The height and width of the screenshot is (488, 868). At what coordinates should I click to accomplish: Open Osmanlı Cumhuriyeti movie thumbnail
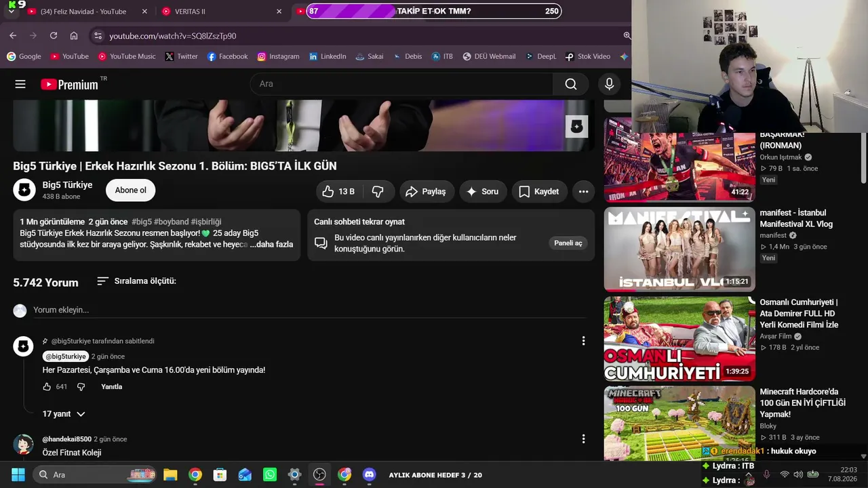click(x=679, y=339)
